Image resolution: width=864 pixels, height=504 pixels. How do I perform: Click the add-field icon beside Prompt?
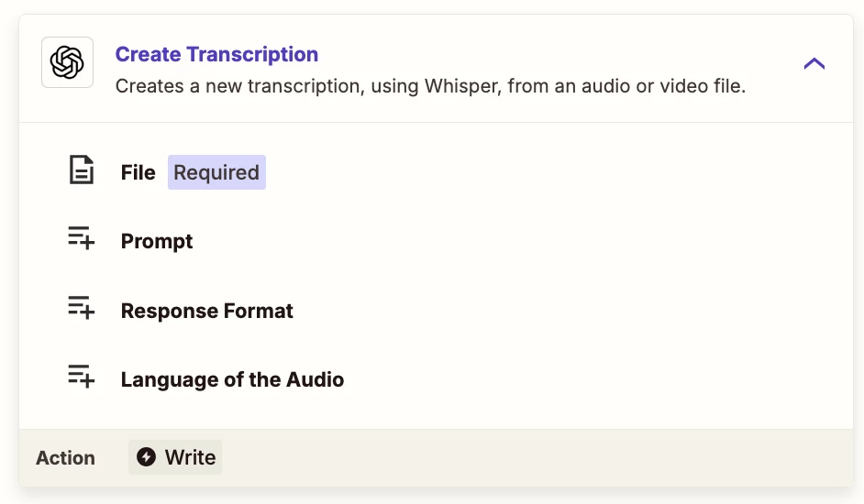(81, 238)
